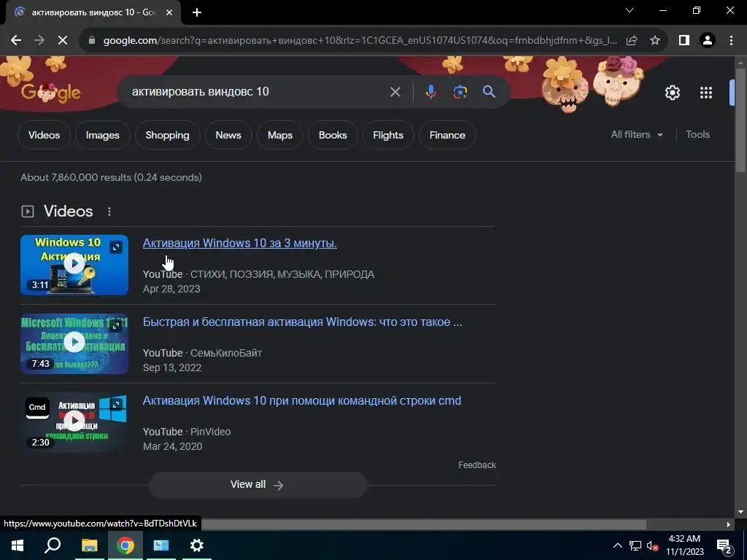Screen dimensions: 747x560
Task: Click the URL in the address bar
Action: 360,41
